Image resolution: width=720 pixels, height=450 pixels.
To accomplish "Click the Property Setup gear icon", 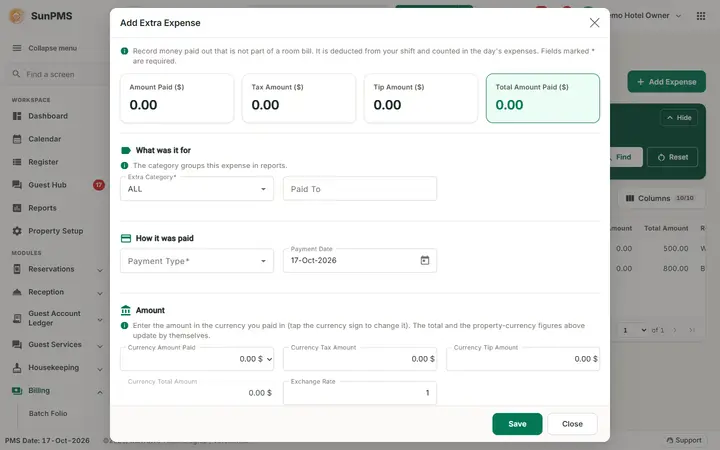I will tap(17, 231).
